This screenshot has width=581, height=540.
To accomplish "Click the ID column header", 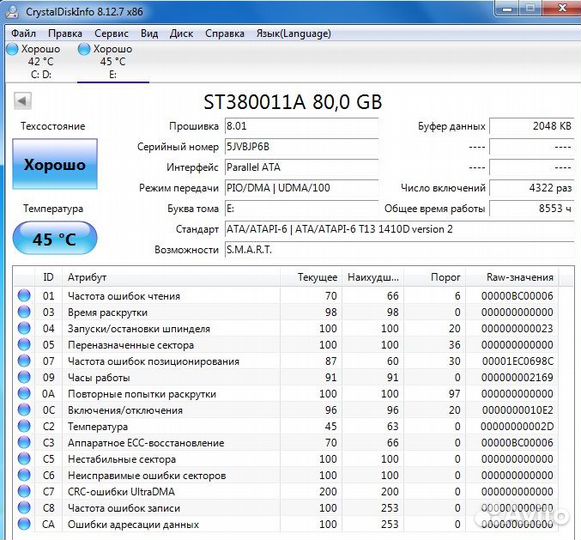I will click(x=48, y=277).
